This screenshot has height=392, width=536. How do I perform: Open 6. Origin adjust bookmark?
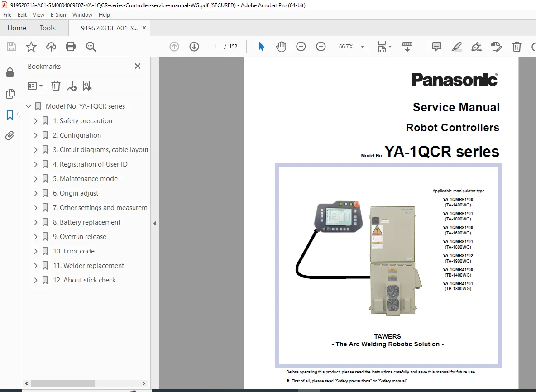[x=76, y=193]
